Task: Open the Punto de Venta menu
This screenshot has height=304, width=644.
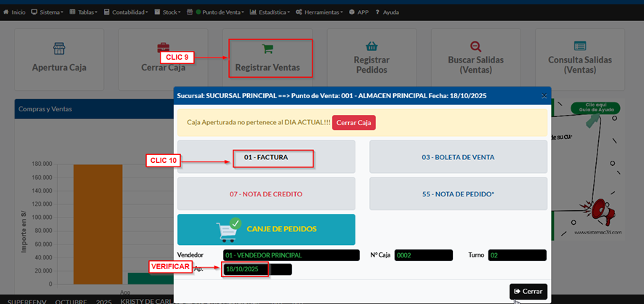Action: tap(219, 12)
